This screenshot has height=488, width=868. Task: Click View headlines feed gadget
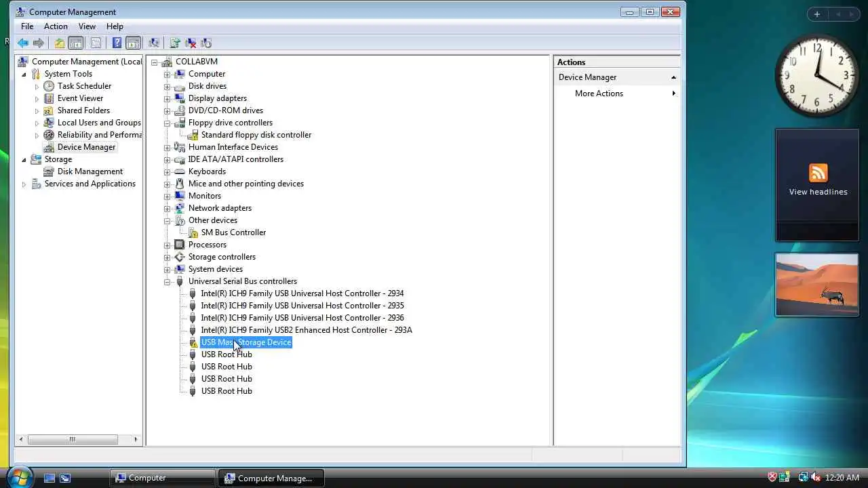pyautogui.click(x=817, y=185)
